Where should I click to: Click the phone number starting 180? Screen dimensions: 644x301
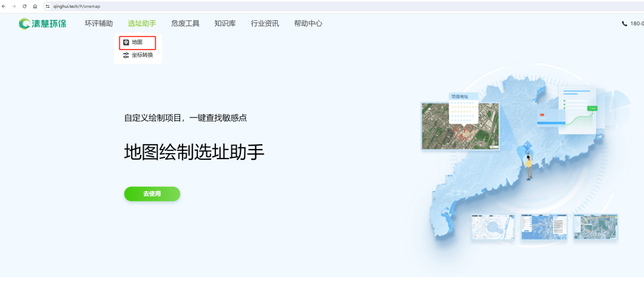(x=637, y=24)
